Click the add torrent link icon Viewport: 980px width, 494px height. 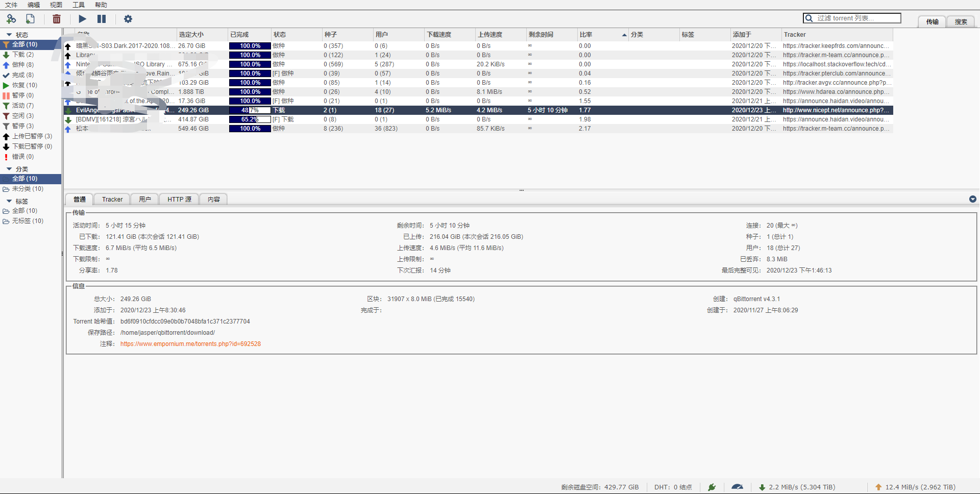coord(11,19)
